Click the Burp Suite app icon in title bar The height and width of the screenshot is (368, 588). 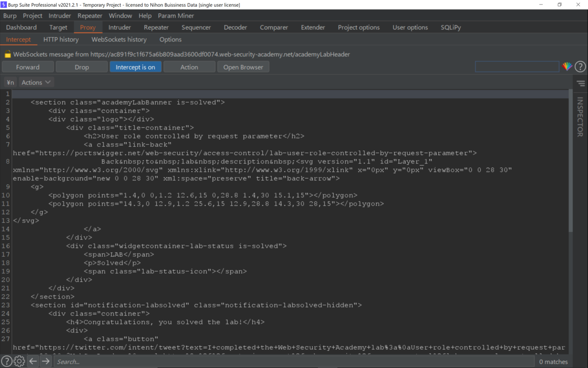click(x=4, y=4)
